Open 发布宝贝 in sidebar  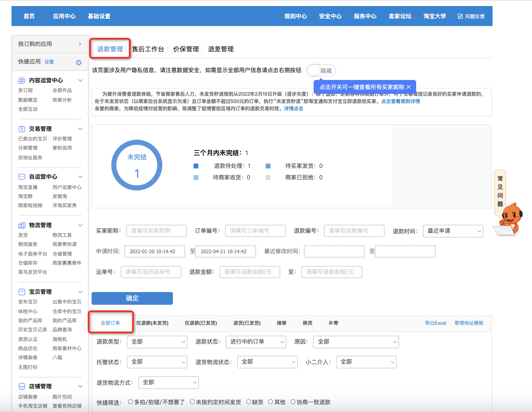point(28,302)
